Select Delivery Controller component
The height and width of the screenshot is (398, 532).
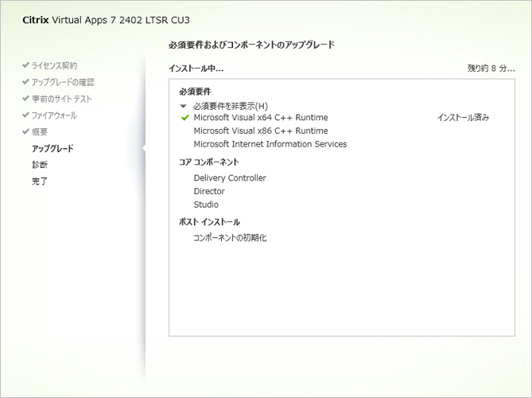point(230,178)
